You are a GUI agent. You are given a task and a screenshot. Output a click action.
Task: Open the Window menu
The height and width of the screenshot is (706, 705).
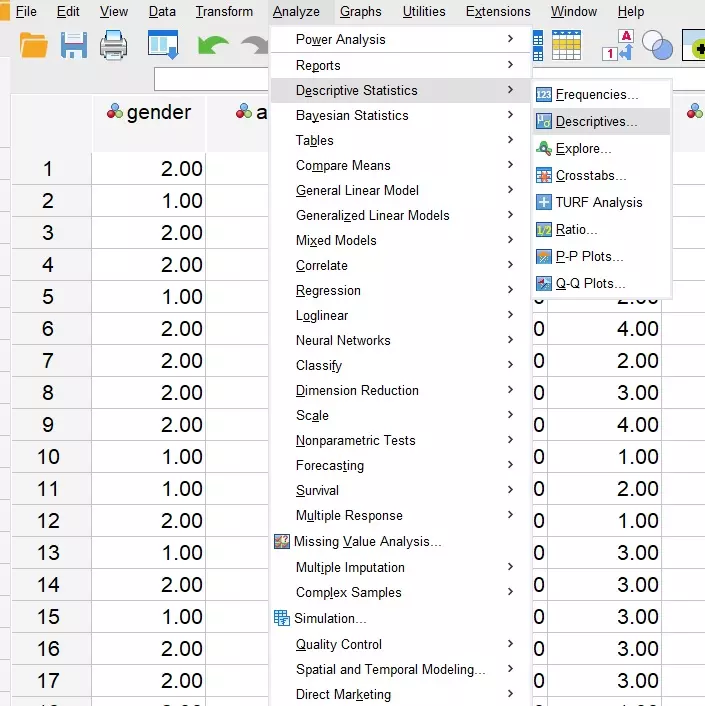point(574,11)
